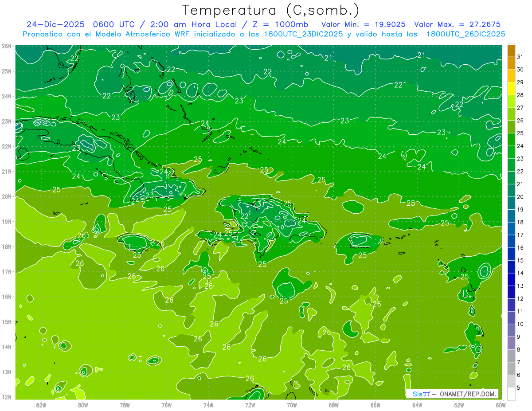
Task: Click the colorbar label "9"
Action: pos(518,337)
